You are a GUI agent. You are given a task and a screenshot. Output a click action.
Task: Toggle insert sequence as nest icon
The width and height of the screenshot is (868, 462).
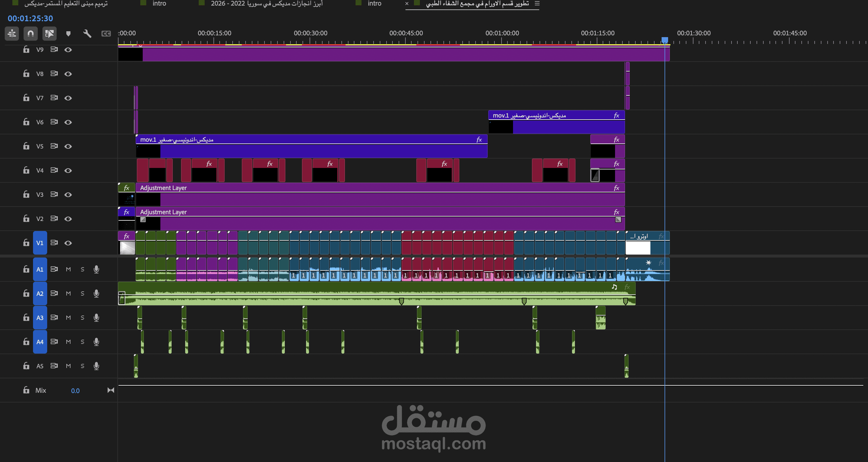[12, 34]
